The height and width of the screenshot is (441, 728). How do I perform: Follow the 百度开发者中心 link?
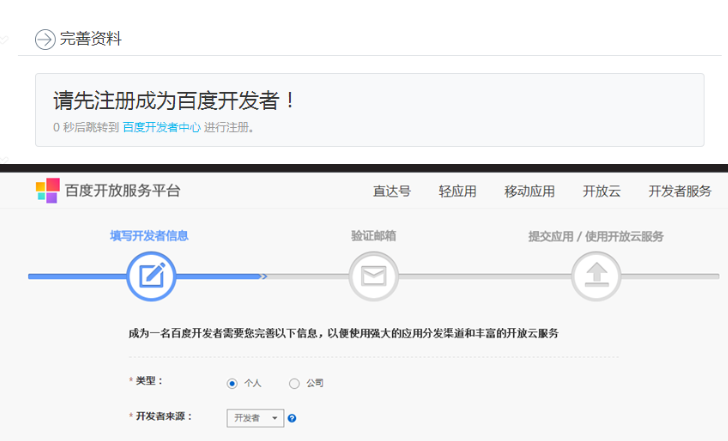162,127
